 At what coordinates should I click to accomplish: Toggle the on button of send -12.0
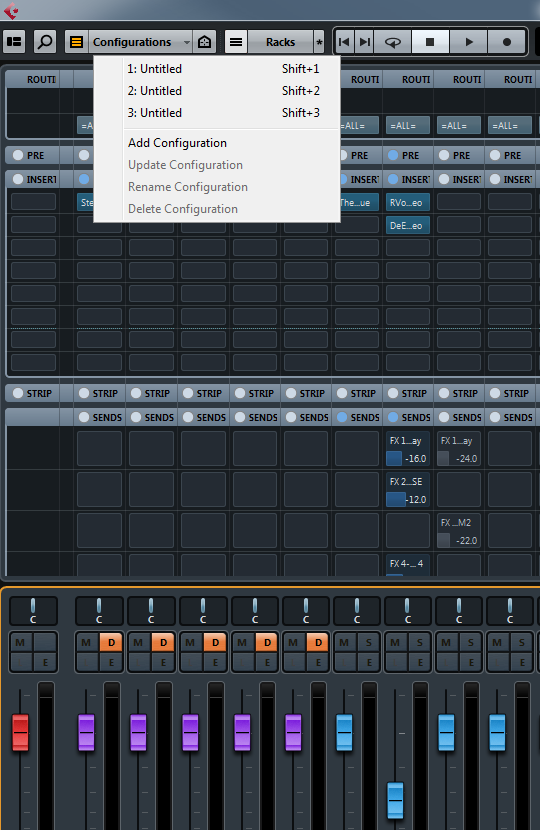395,499
